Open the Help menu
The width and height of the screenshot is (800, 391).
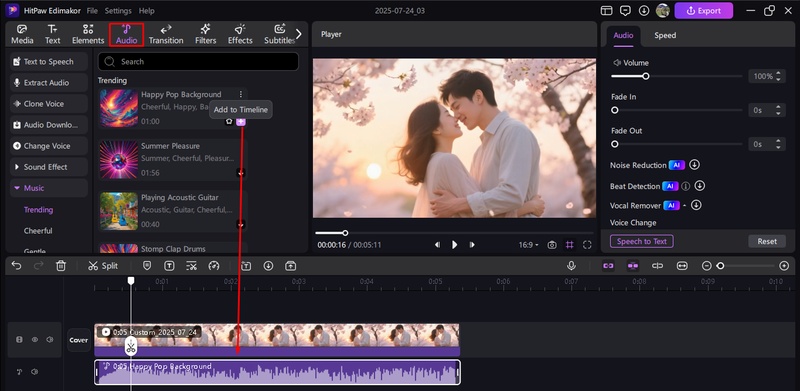click(x=146, y=11)
